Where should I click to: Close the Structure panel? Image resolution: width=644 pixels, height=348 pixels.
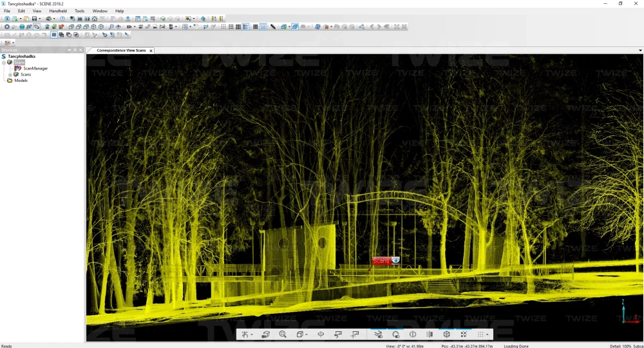(x=81, y=50)
